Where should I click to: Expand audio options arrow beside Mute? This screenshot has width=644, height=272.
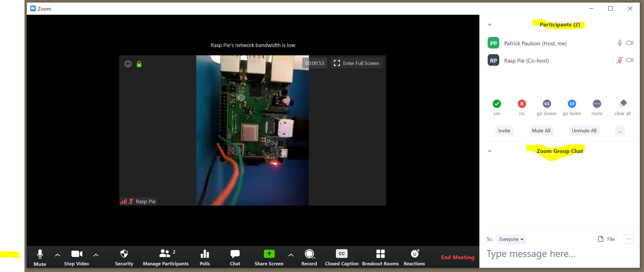[58, 255]
